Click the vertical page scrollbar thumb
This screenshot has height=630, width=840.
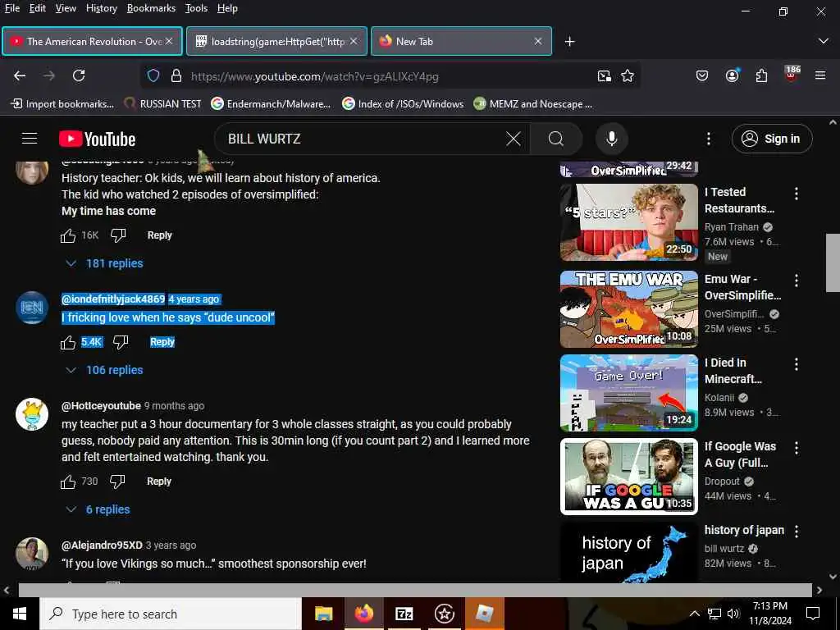coord(833,262)
